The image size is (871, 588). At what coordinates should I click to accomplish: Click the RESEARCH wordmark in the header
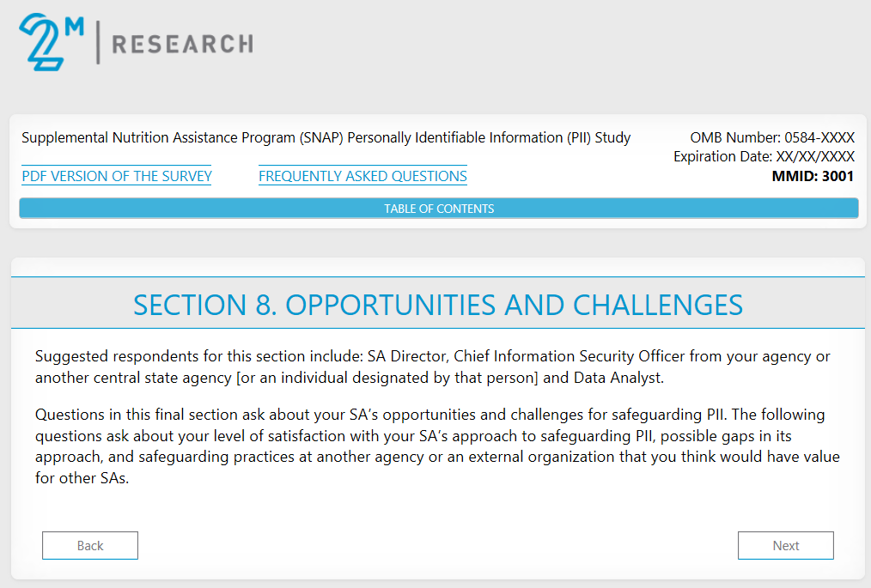[x=182, y=44]
